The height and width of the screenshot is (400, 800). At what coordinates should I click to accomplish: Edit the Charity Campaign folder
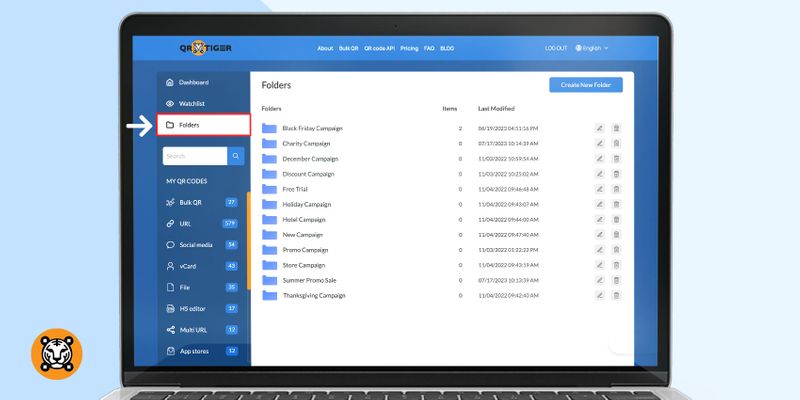(x=599, y=144)
